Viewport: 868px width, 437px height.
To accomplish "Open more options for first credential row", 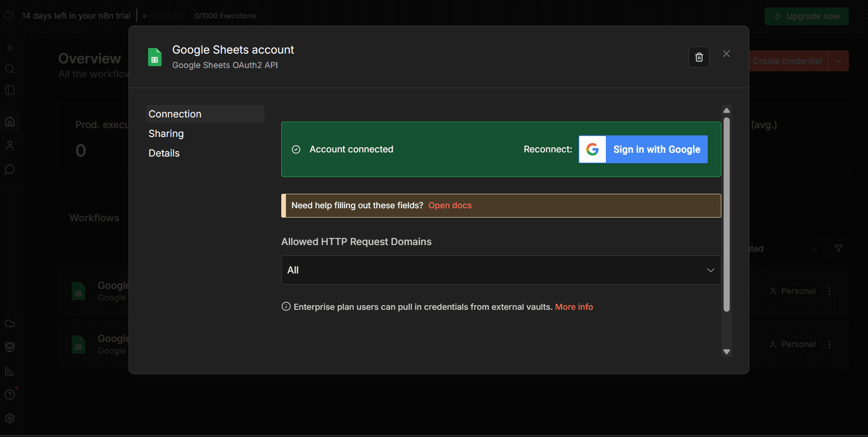I will tap(829, 291).
